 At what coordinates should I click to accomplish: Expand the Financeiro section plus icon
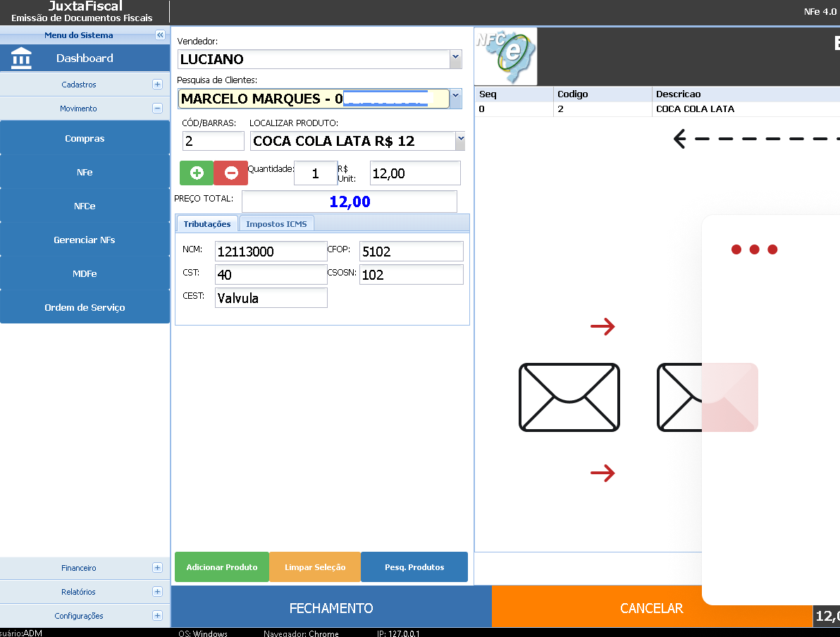coord(157,568)
